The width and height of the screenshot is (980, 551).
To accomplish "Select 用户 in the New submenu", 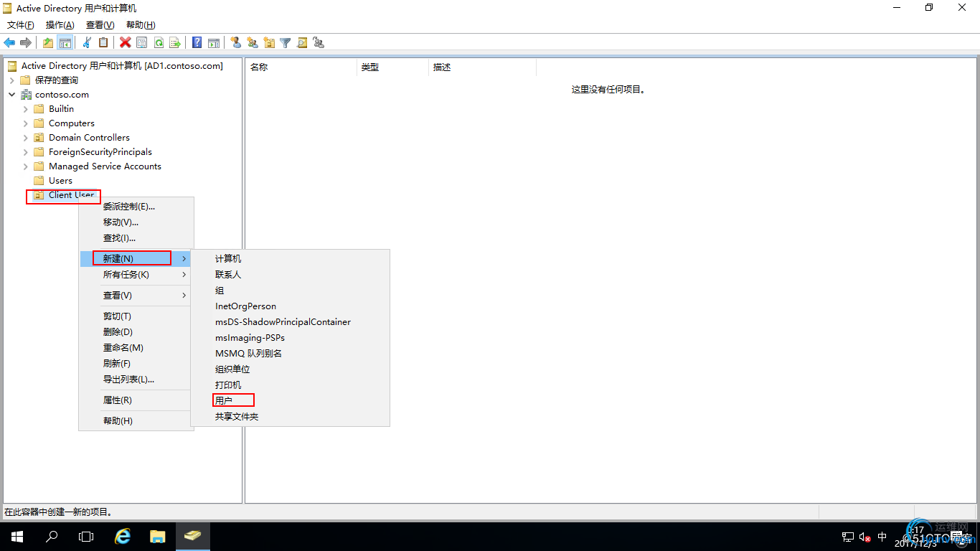I will click(x=290, y=401).
